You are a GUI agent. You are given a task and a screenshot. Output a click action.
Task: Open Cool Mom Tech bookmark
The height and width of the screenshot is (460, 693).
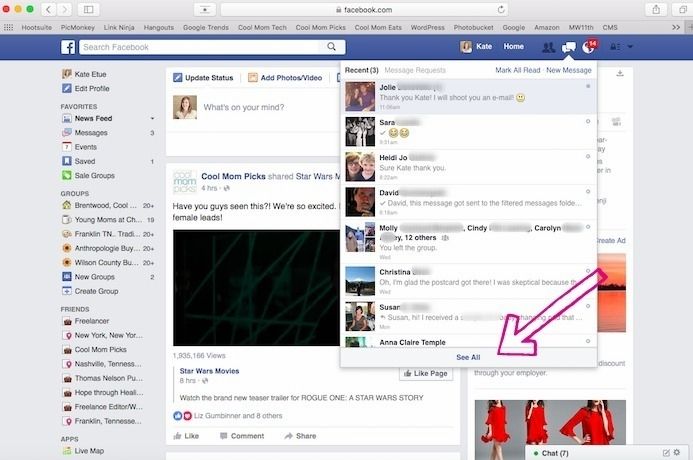(262, 27)
